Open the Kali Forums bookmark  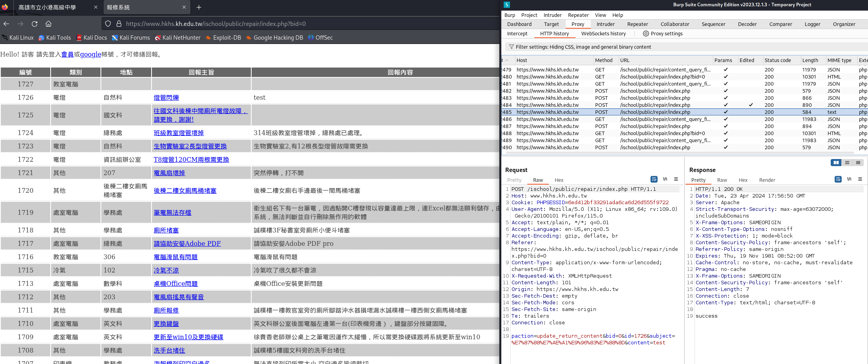(131, 38)
